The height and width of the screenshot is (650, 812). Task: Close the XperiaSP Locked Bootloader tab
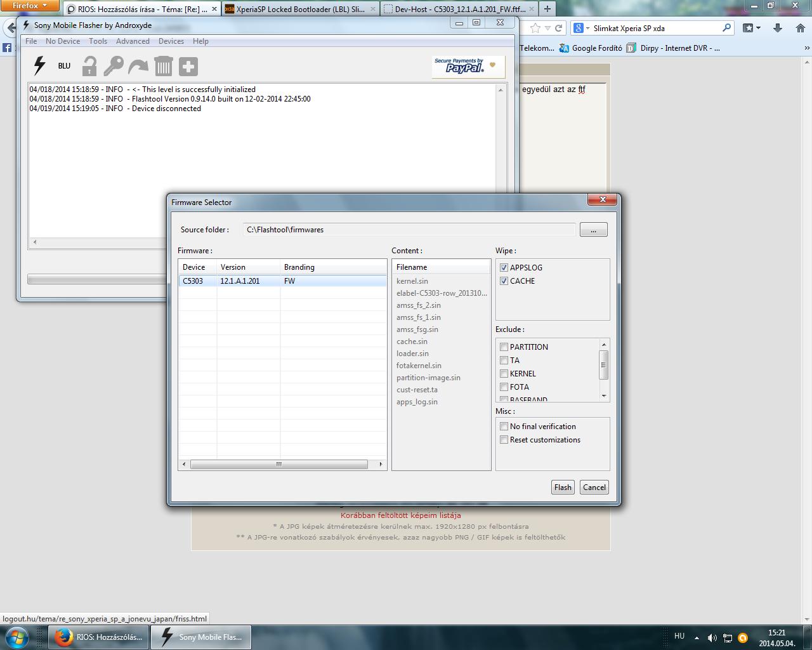pos(373,9)
